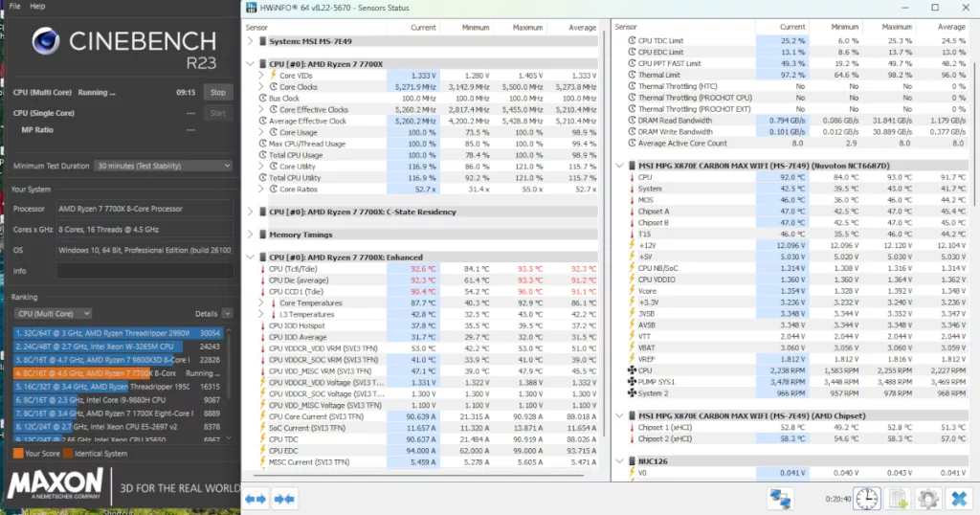
Task: Click the thermometer icon next to CPU (Tctl/Tdie)
Action: (262, 269)
